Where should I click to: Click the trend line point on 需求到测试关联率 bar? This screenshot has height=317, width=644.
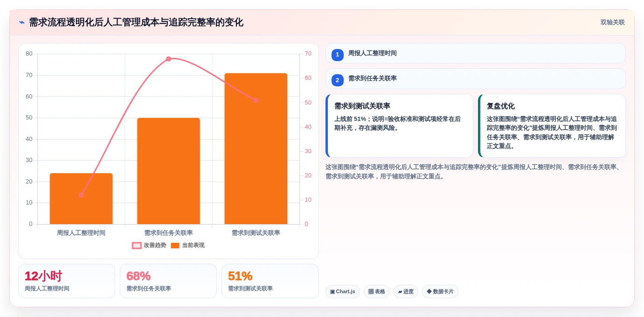(256, 100)
